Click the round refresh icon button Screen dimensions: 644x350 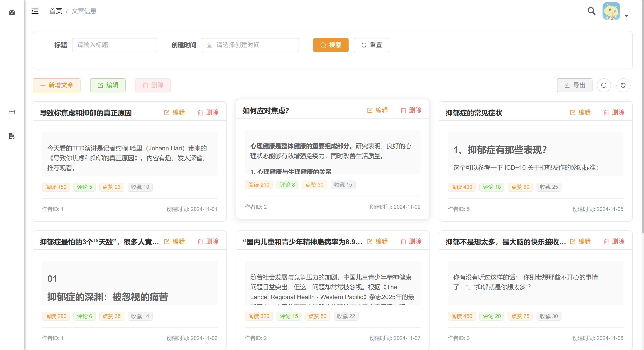[623, 86]
